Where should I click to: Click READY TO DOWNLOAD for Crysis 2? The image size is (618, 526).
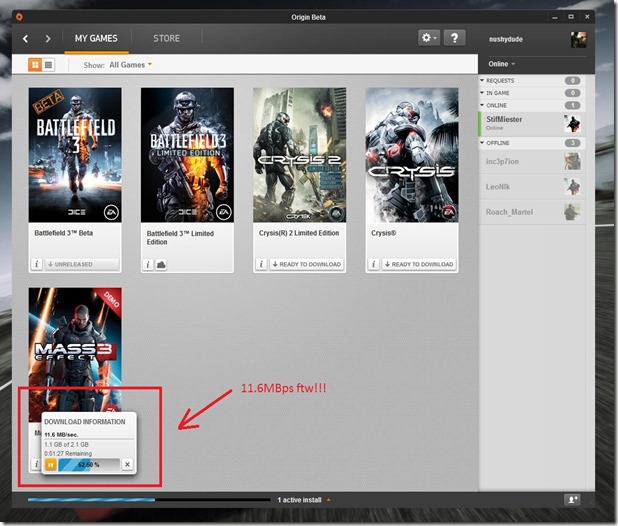tap(307, 264)
